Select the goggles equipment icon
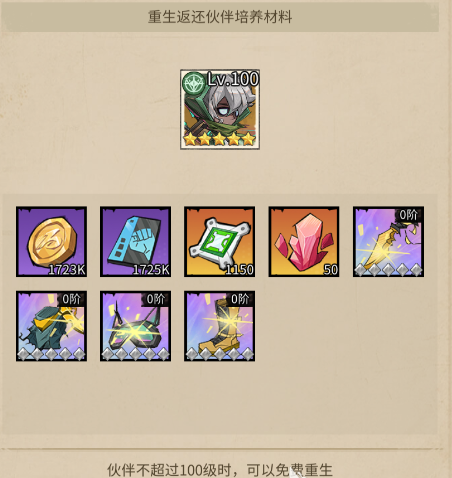This screenshot has width=452, height=478. point(135,326)
